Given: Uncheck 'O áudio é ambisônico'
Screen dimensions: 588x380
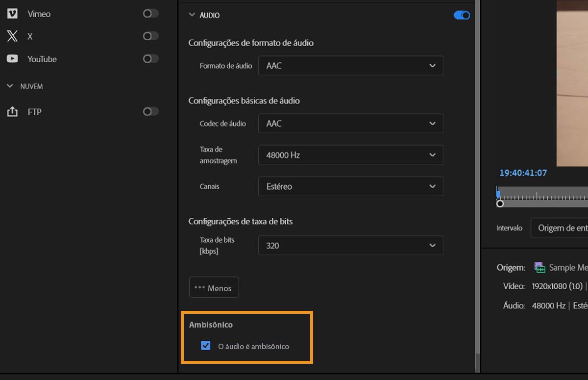Looking at the screenshot, I should click(205, 346).
